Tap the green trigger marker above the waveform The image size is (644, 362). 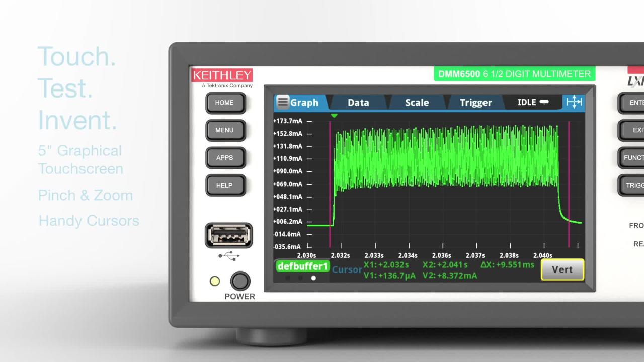click(x=334, y=115)
